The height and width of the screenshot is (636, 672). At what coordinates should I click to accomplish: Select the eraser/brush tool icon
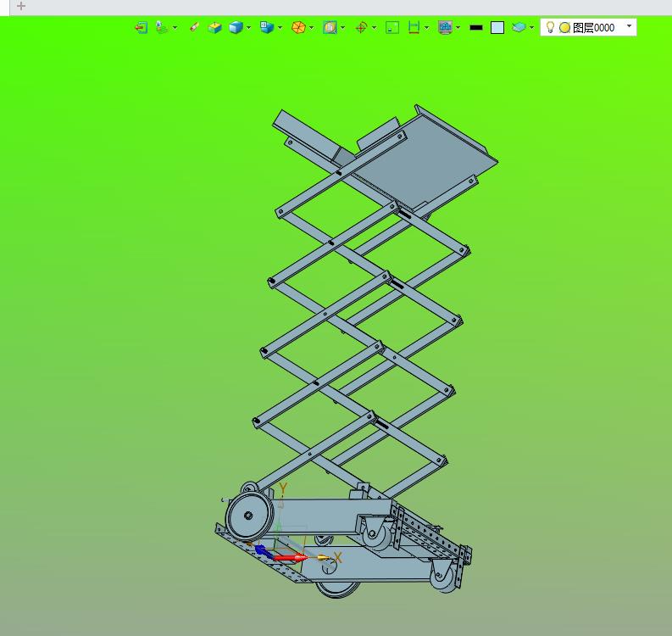point(194,27)
